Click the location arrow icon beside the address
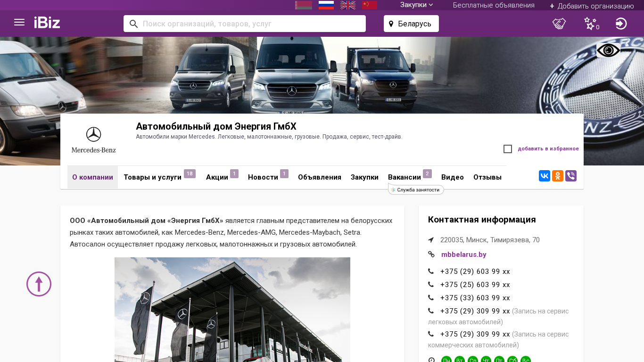This screenshot has width=644, height=362. point(431,240)
